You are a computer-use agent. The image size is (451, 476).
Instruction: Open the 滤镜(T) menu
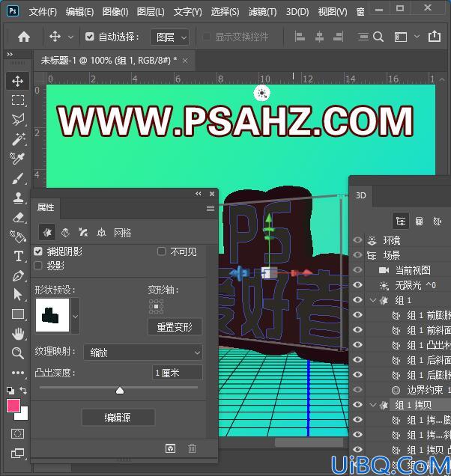pos(262,12)
